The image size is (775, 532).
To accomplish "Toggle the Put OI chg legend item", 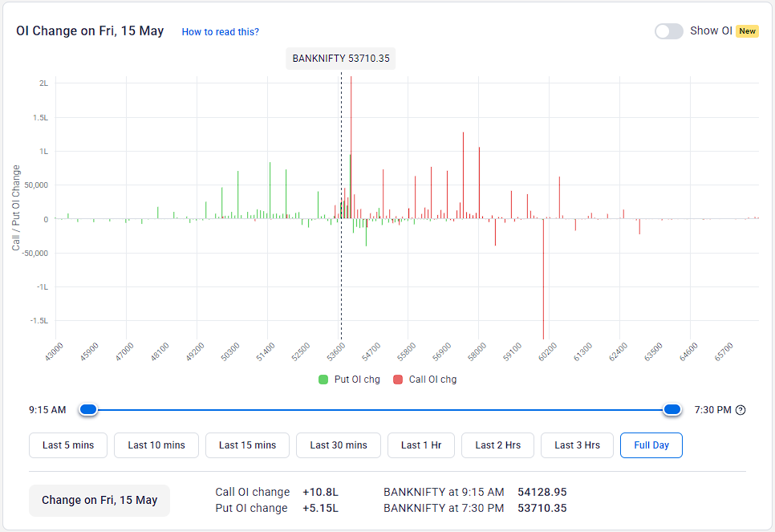I will click(350, 380).
